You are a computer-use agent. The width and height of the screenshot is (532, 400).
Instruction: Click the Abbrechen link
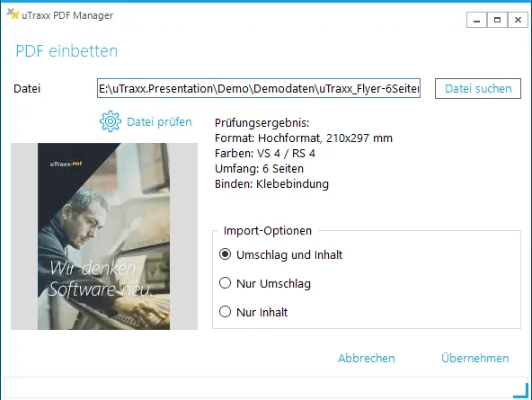(367, 358)
